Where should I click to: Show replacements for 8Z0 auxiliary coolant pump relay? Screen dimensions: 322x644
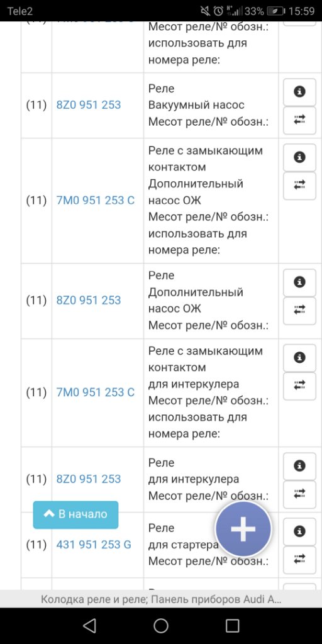pos(300,311)
